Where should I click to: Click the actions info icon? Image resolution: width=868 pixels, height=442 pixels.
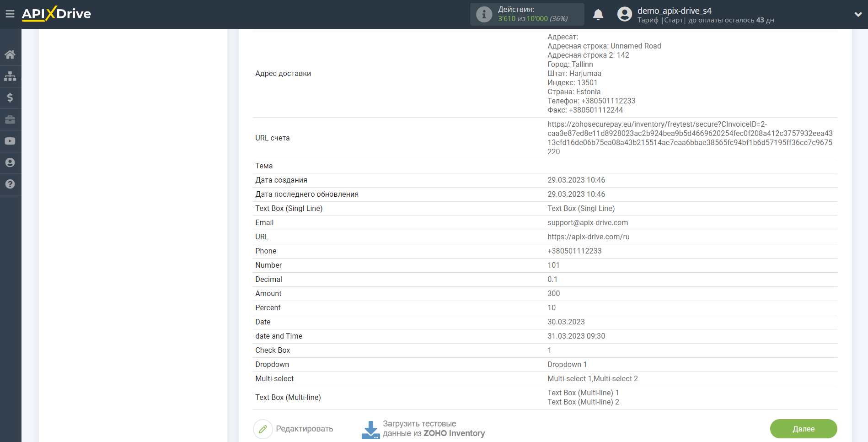tap(484, 14)
